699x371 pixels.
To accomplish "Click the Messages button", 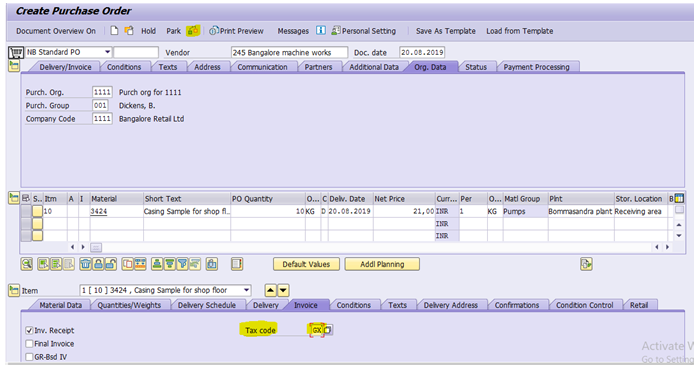I will [293, 31].
